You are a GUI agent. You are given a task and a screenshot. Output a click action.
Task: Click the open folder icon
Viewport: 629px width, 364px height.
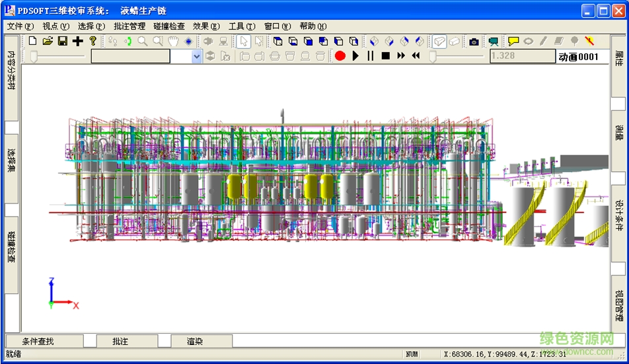click(x=48, y=41)
